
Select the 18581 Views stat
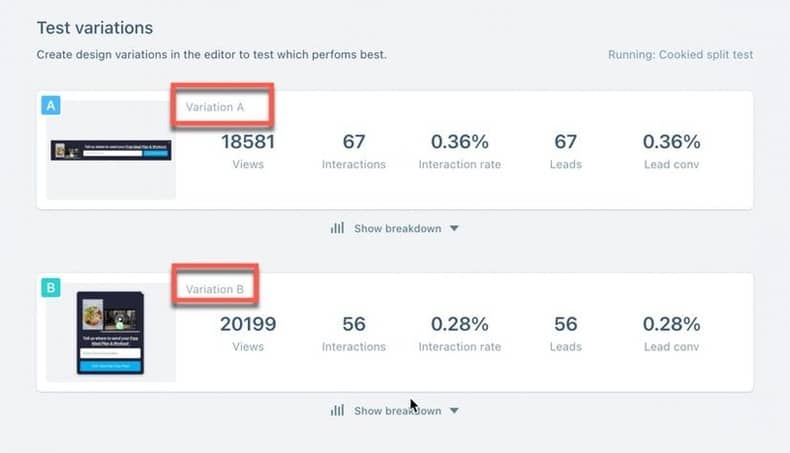(248, 150)
